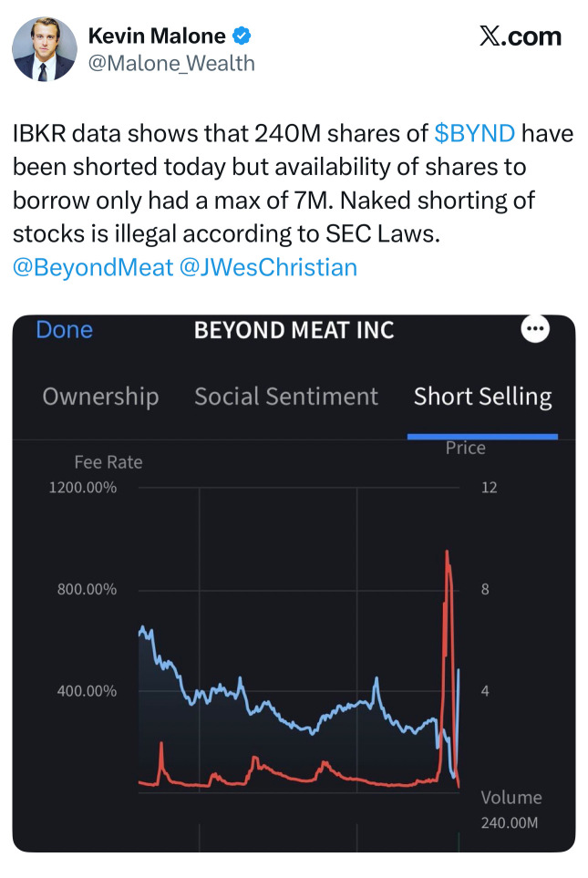The image size is (588, 878).
Task: Switch to the Social Sentiment tab
Action: pos(286,397)
